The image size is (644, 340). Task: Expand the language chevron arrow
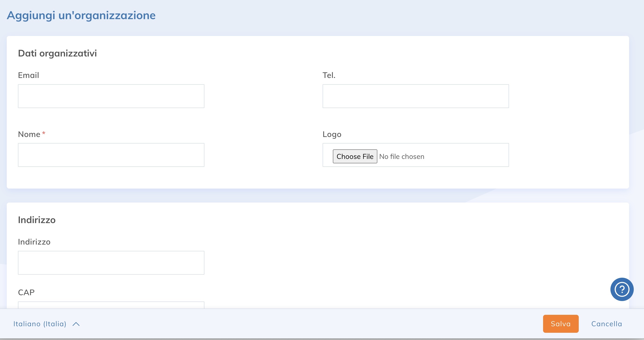pyautogui.click(x=76, y=324)
